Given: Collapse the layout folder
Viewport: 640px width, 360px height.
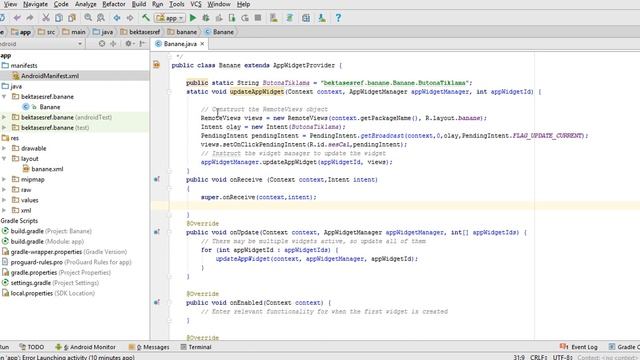Looking at the screenshot, I should pos(4,159).
